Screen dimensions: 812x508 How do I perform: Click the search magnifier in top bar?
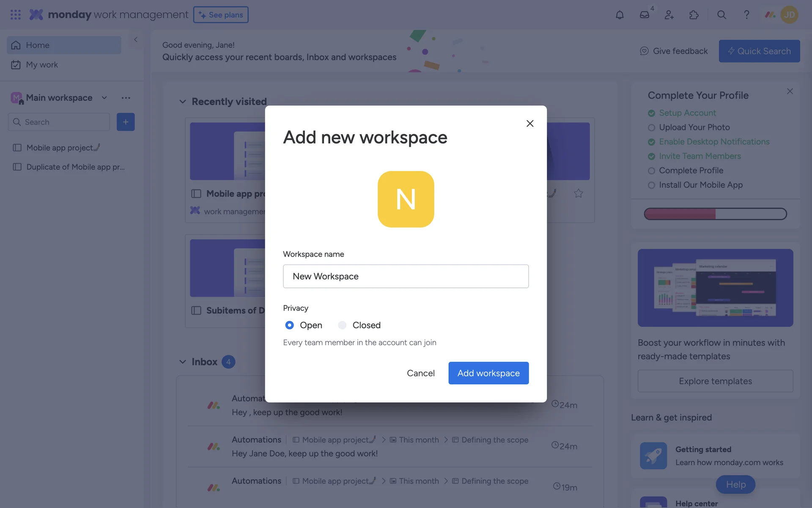coord(721,15)
